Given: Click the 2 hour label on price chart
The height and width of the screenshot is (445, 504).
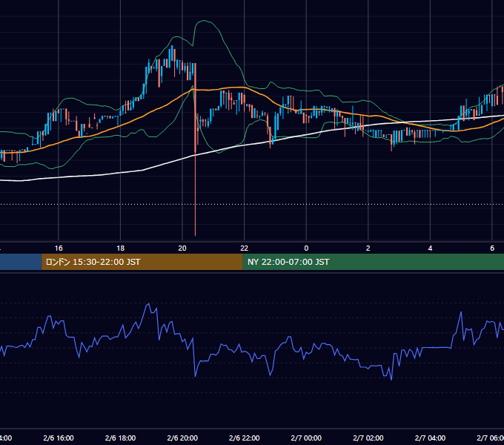Looking at the screenshot, I should (368, 248).
